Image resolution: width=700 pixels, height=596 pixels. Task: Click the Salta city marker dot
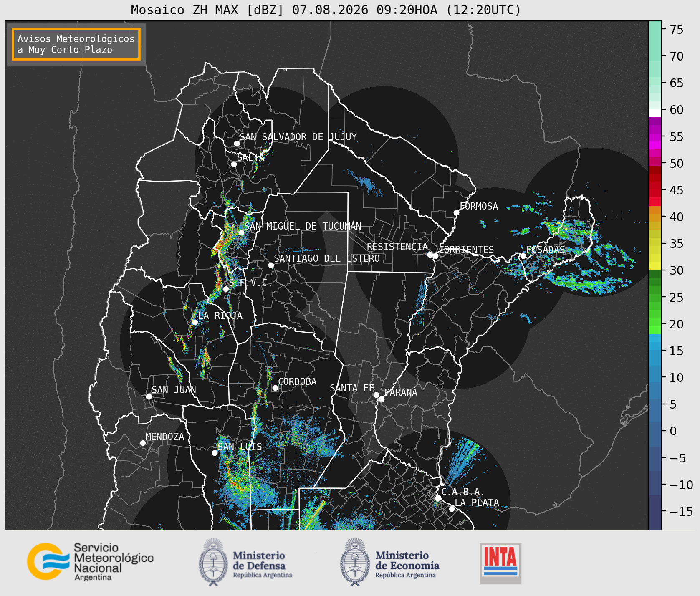point(234,164)
